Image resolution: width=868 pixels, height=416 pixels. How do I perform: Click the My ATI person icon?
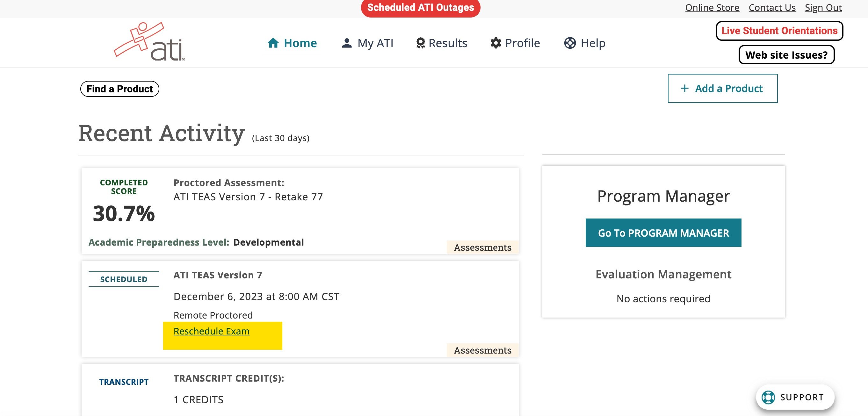coord(347,43)
